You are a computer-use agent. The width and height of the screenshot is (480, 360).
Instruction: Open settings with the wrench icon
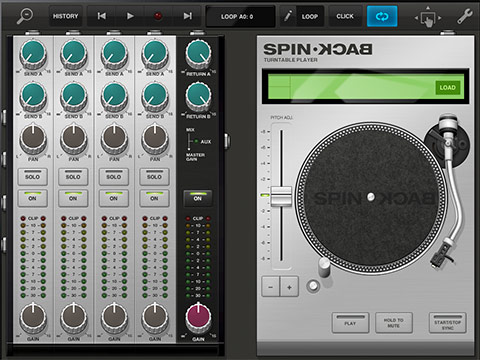(464, 16)
